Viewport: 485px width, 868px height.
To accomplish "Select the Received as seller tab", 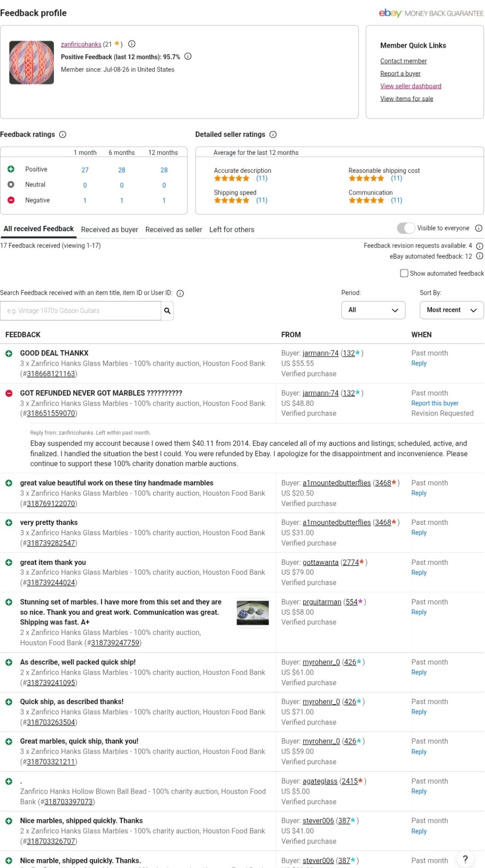I will pyautogui.click(x=174, y=230).
